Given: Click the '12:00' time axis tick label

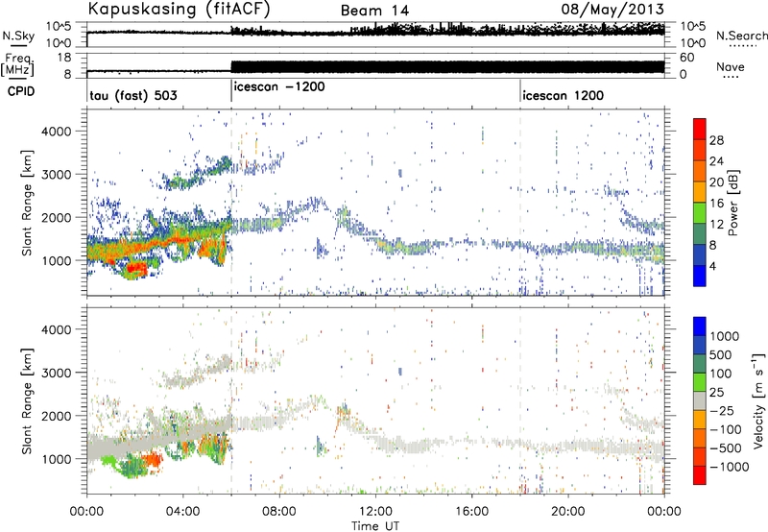Looking at the screenshot, I should point(375,512).
